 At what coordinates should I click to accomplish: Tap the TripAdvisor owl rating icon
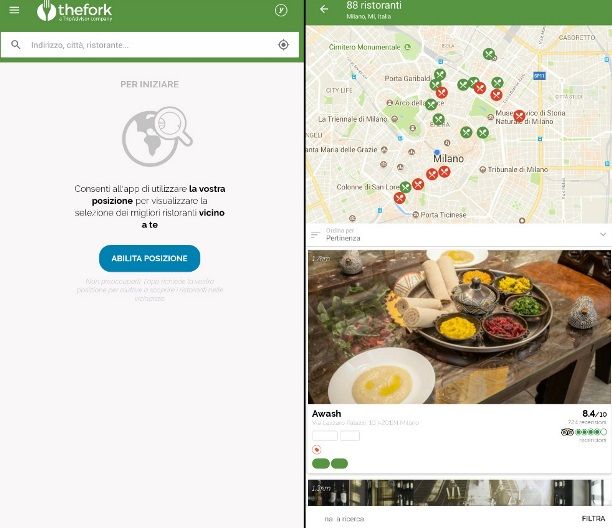567,432
